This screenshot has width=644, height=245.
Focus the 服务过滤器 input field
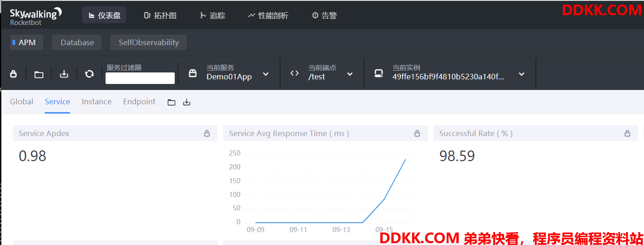point(140,78)
